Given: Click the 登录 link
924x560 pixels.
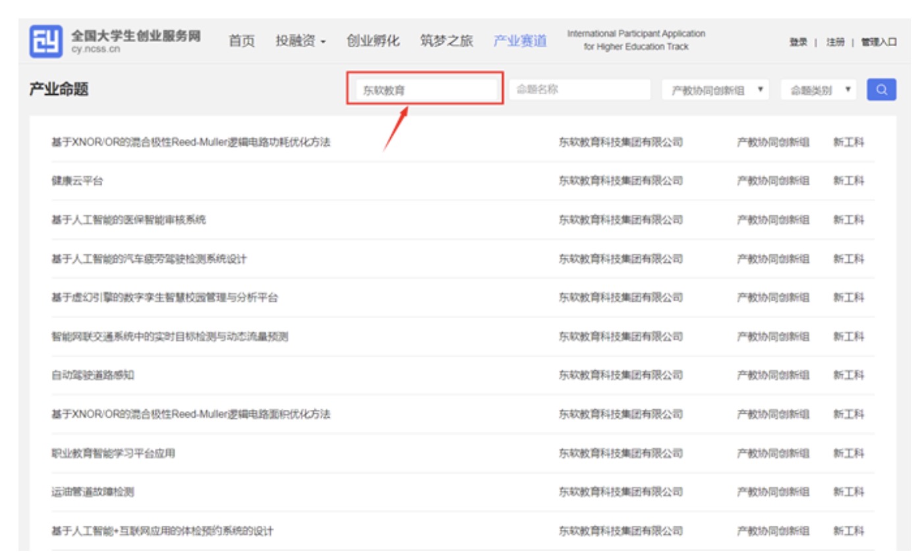Looking at the screenshot, I should (798, 42).
